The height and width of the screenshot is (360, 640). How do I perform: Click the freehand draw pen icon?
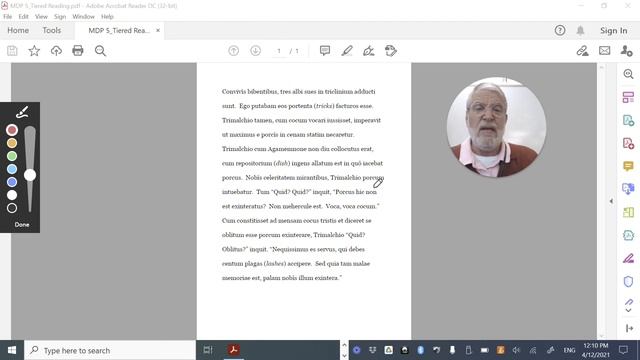(22, 112)
